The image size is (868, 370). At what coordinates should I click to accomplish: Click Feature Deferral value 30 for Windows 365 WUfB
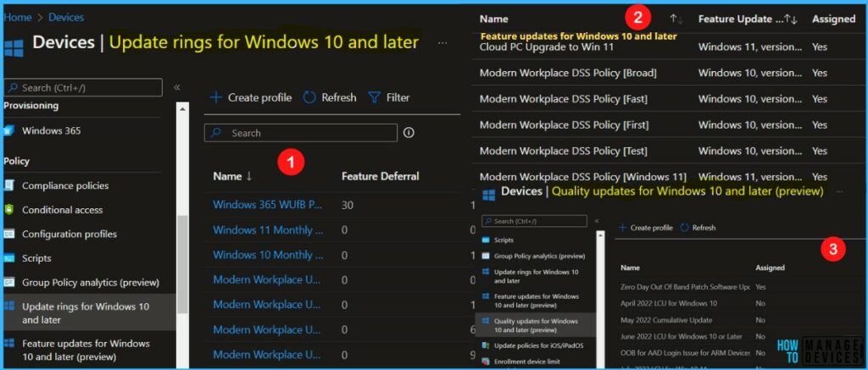348,205
